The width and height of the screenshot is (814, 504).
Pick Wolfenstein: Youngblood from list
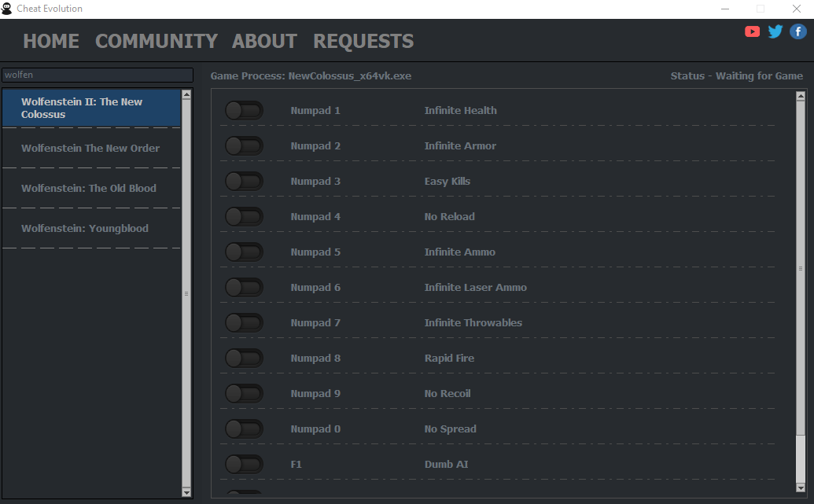pyautogui.click(x=91, y=228)
